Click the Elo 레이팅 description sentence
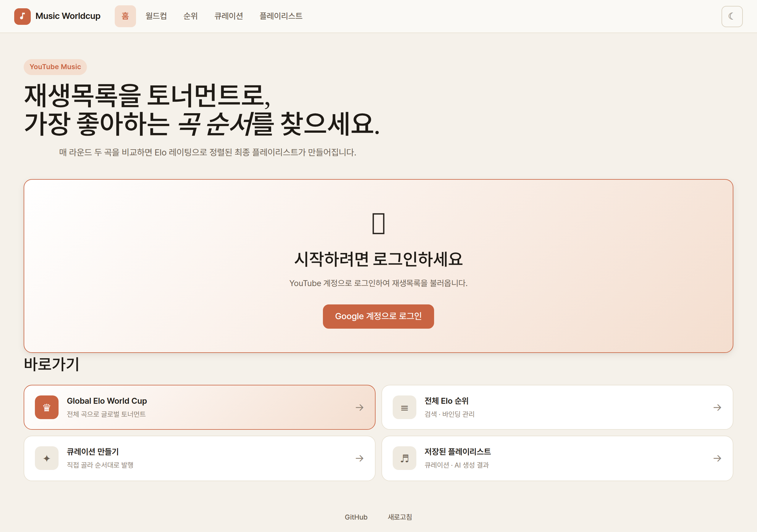This screenshot has width=757, height=532. click(208, 152)
